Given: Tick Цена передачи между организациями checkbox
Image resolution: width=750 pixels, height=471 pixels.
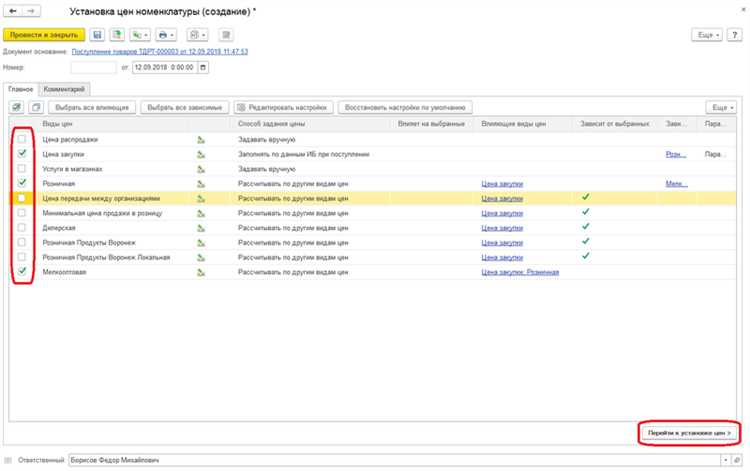Looking at the screenshot, I should 22,198.
